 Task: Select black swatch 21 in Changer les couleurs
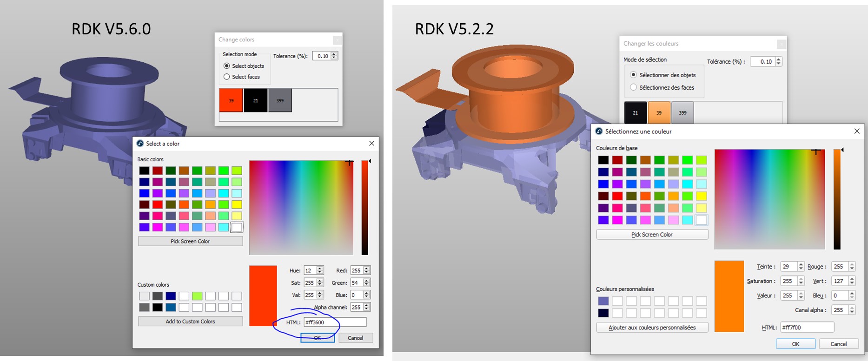(x=636, y=112)
